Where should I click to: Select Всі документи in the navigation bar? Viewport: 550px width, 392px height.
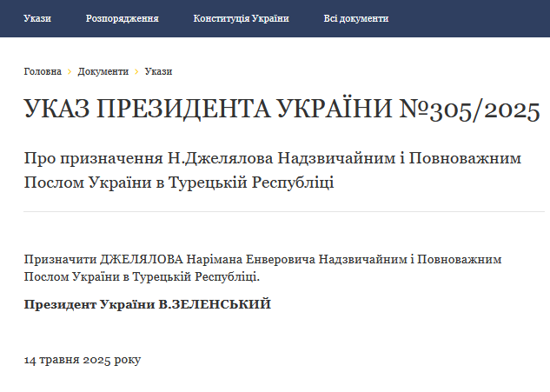pyautogui.click(x=355, y=18)
